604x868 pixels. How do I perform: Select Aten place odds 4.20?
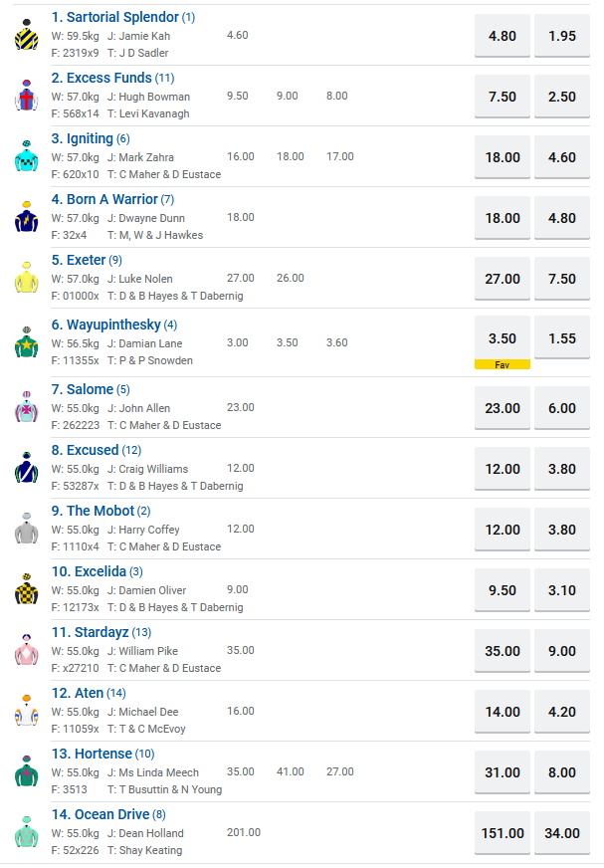561,712
